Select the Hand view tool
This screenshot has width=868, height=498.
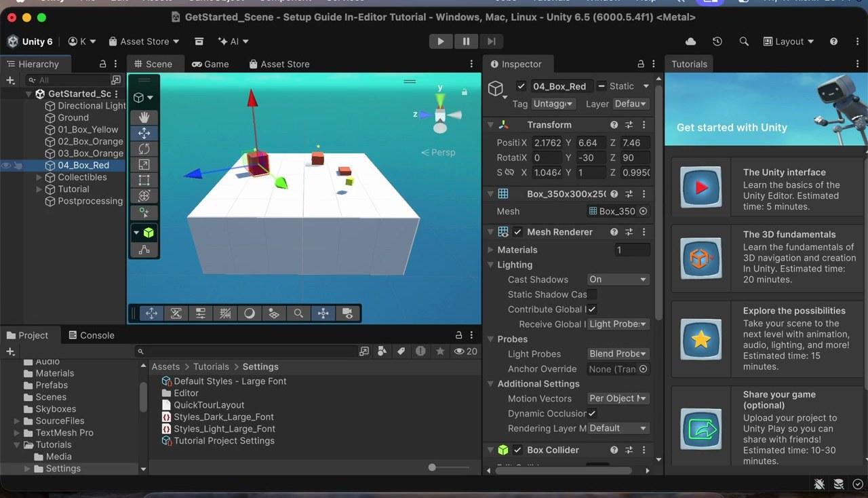click(144, 117)
